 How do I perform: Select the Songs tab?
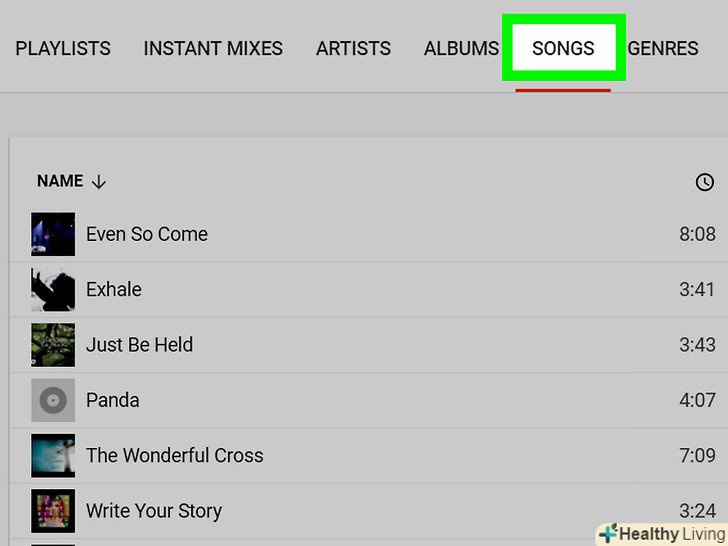(563, 48)
